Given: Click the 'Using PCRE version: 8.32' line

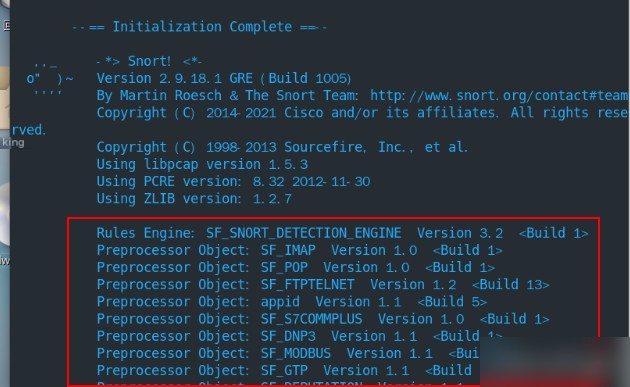Looking at the screenshot, I should (233, 182).
